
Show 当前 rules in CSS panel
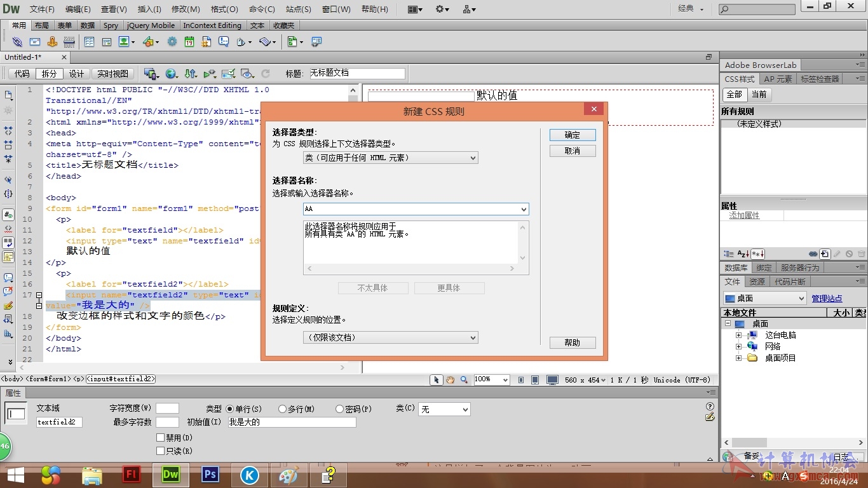coord(759,94)
